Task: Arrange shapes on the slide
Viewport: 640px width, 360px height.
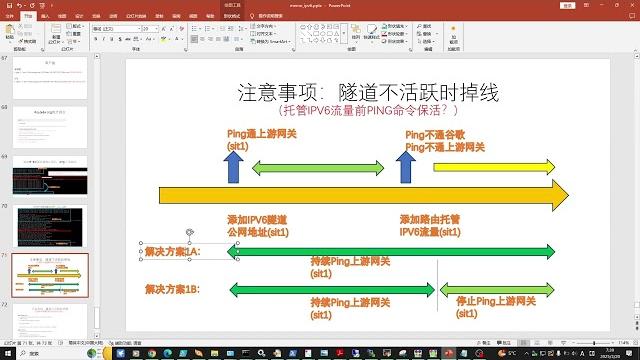Action: (x=356, y=32)
